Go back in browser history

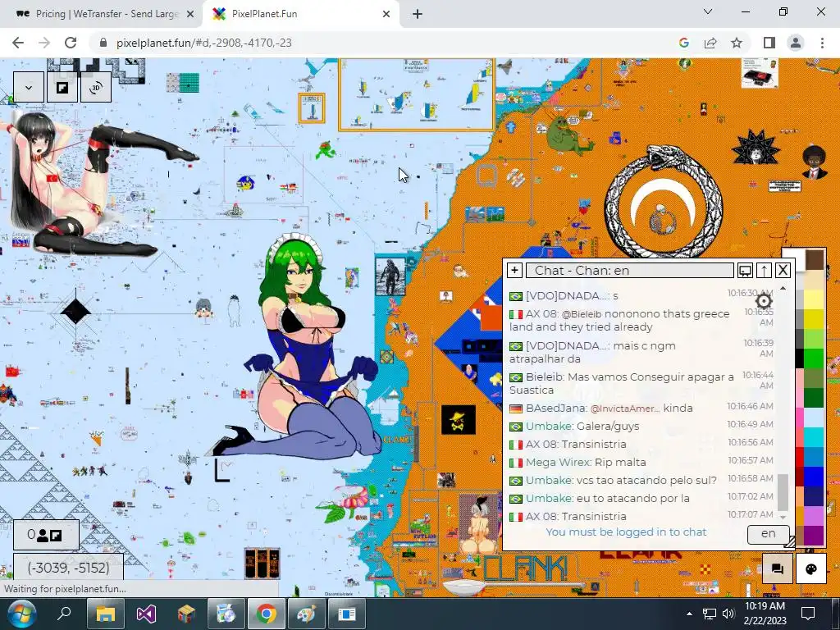pos(18,43)
